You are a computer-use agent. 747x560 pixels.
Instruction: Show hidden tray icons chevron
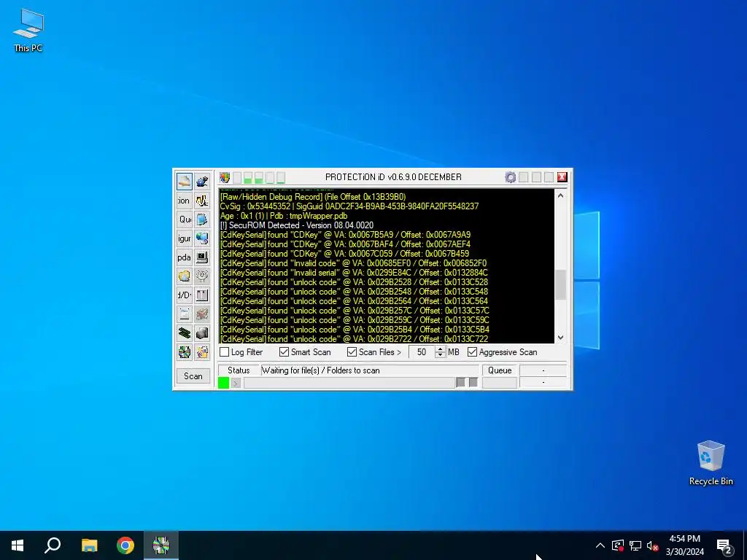point(600,545)
